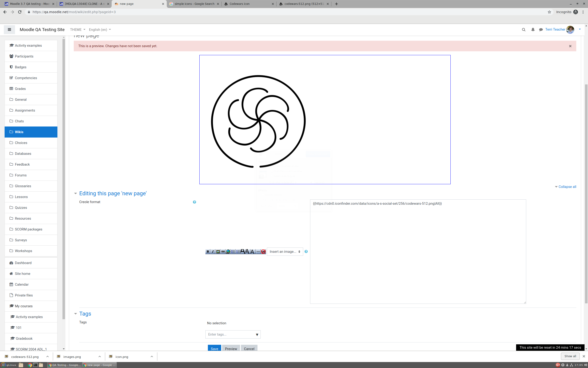Insert a horizontal rule

coord(258,251)
